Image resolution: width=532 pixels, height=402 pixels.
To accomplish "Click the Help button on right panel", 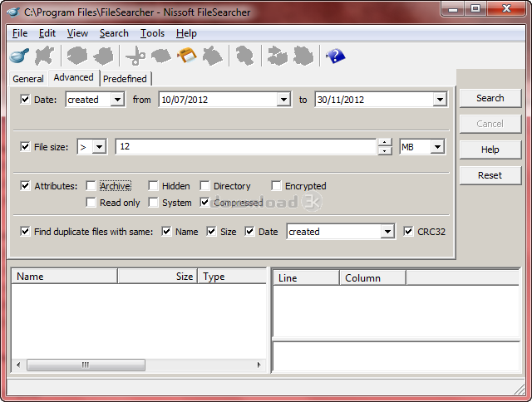I will click(x=490, y=150).
